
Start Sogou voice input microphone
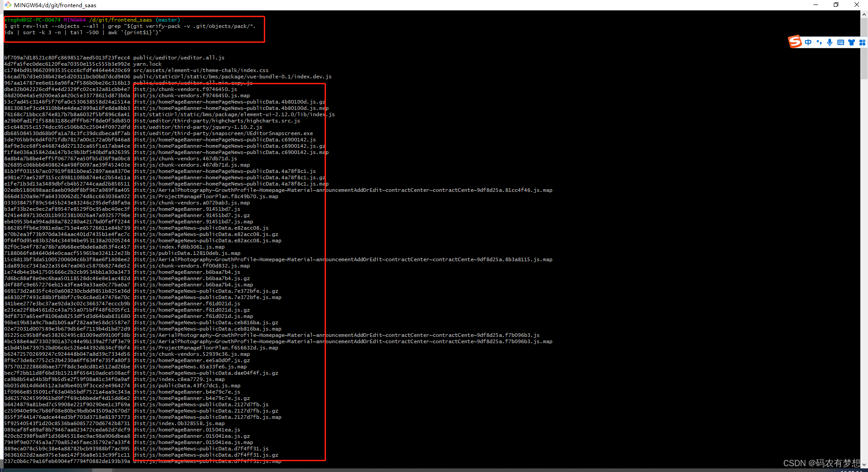pyautogui.click(x=830, y=42)
